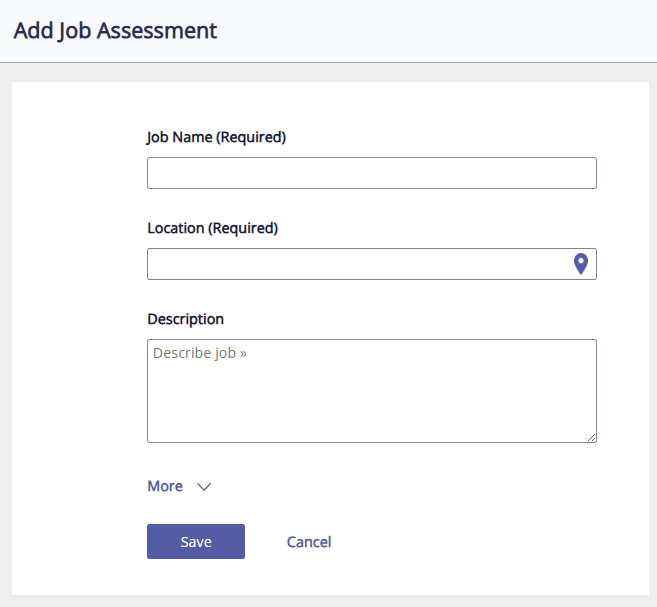Click the map pin location icon

coord(580,264)
